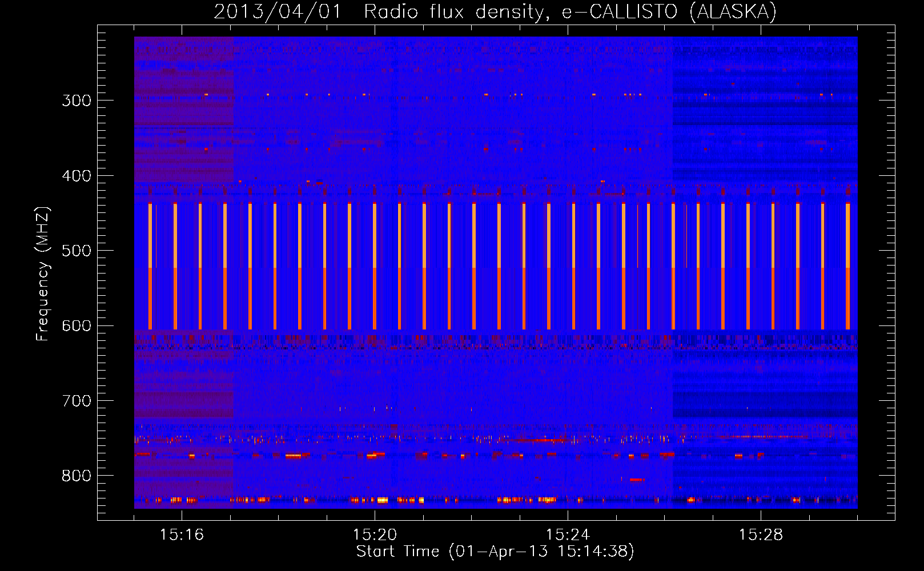
Task: Click the 400 frequency tick label
Action: 77,176
